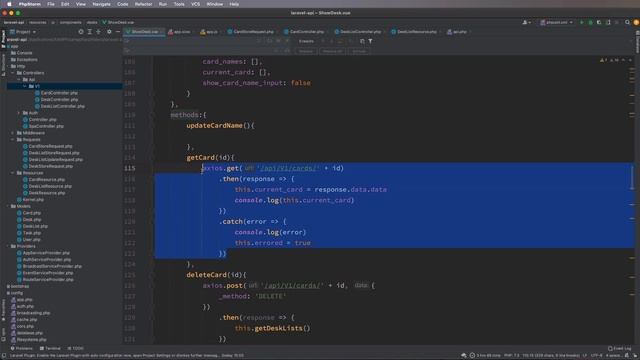Open the Navigate menu
Viewport: 640px width, 360px height.
coord(101,4)
